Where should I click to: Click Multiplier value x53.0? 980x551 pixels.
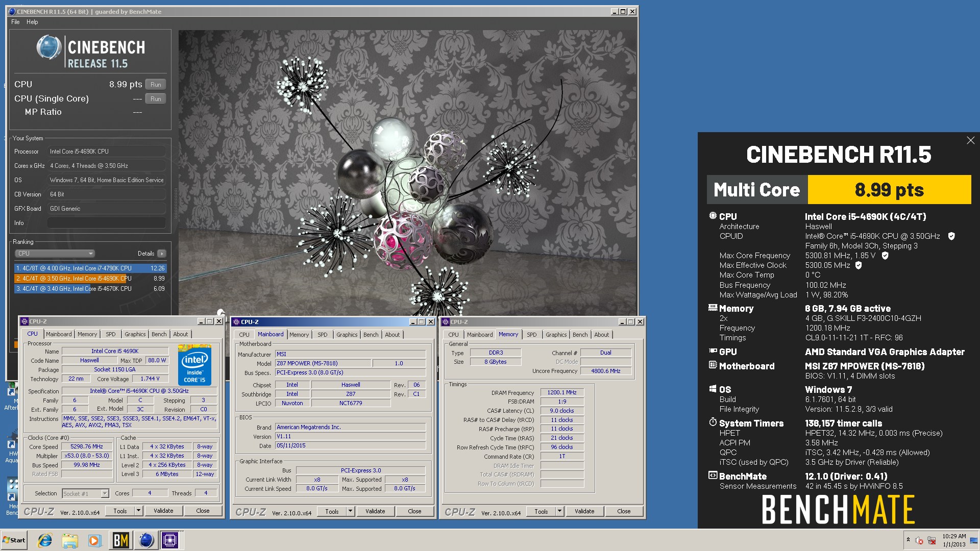pos(87,456)
